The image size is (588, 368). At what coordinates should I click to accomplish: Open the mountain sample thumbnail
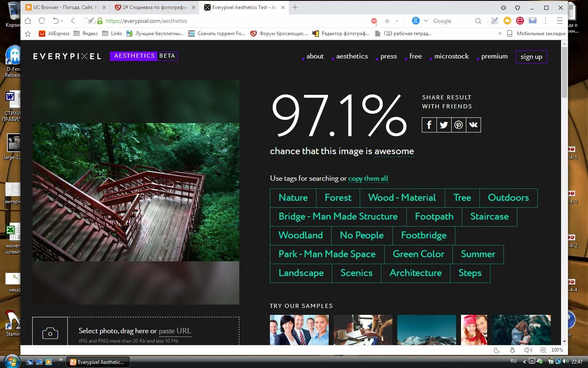tap(426, 330)
